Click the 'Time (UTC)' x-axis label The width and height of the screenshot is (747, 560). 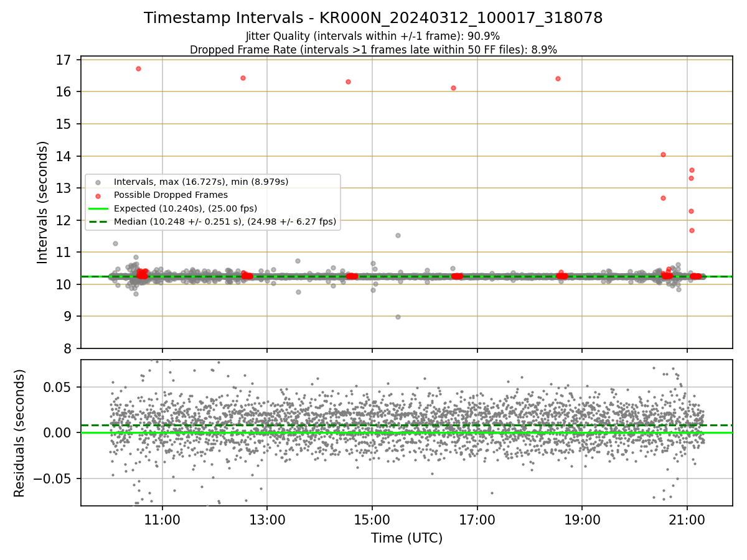click(406, 538)
